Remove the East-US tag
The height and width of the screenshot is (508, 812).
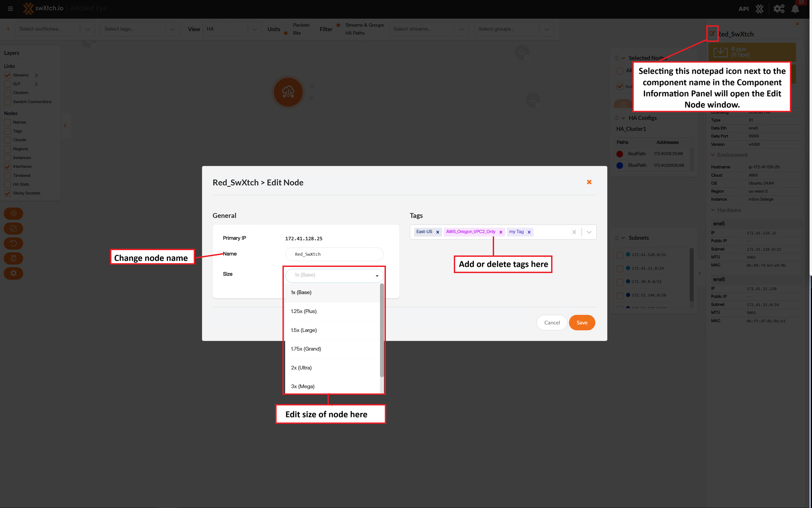click(x=438, y=232)
